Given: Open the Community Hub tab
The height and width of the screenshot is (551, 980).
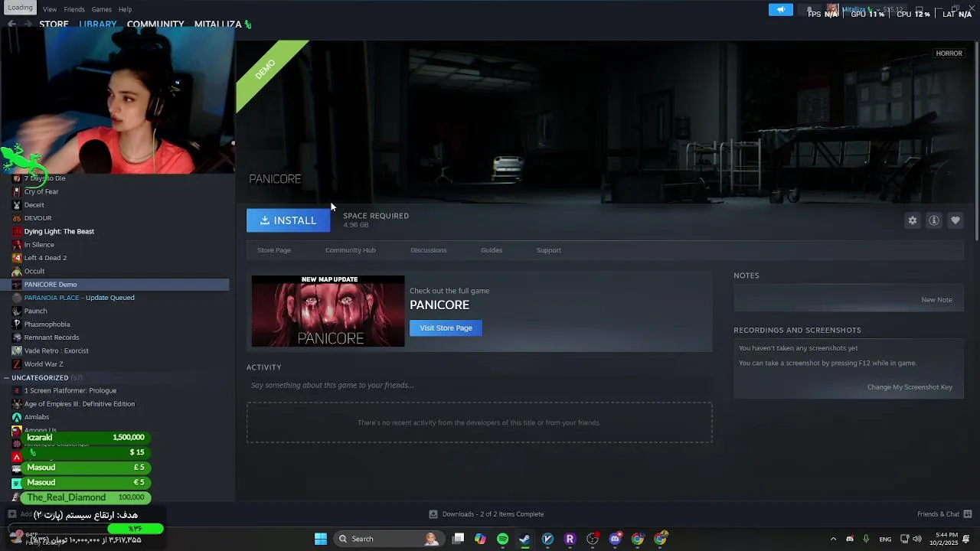Looking at the screenshot, I should (x=350, y=250).
